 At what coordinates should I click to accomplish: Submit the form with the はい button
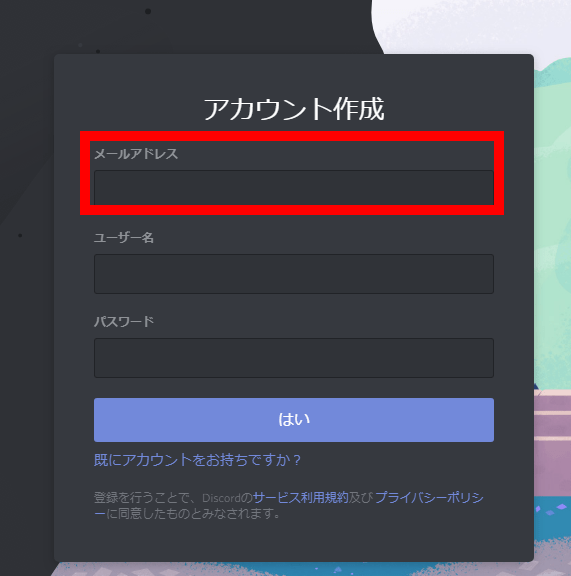tap(294, 420)
